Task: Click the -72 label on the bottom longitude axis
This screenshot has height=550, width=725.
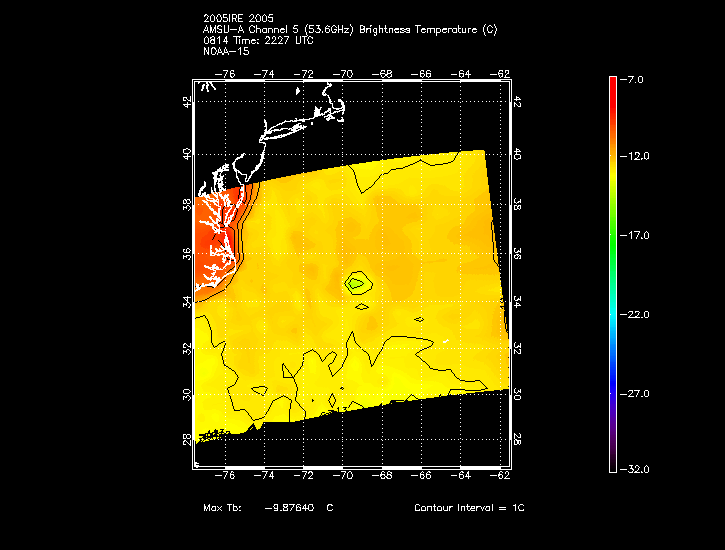Action: (303, 476)
